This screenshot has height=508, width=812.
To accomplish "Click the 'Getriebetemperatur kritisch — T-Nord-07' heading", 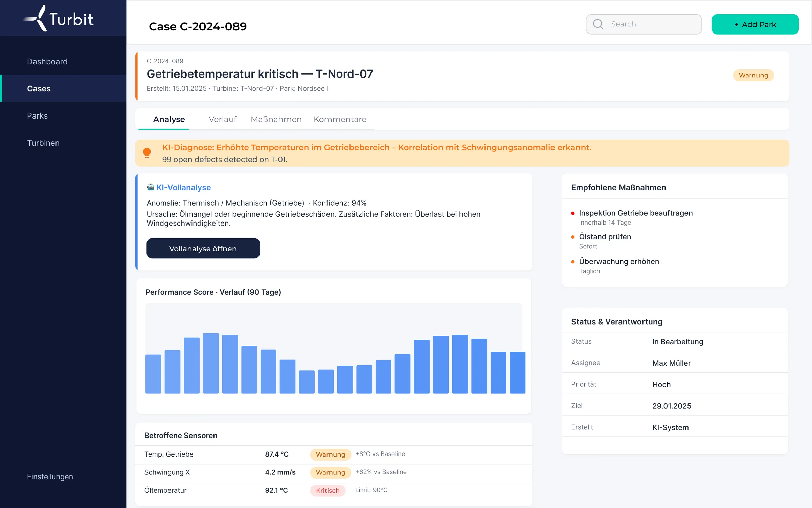I will pyautogui.click(x=260, y=74).
